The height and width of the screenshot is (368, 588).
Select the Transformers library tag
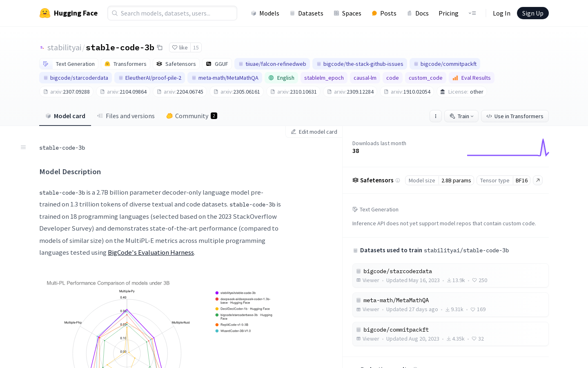125,64
